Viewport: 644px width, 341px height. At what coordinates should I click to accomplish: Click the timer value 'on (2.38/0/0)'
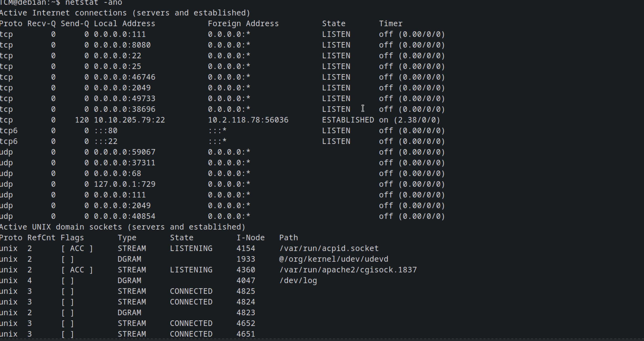[x=410, y=120]
